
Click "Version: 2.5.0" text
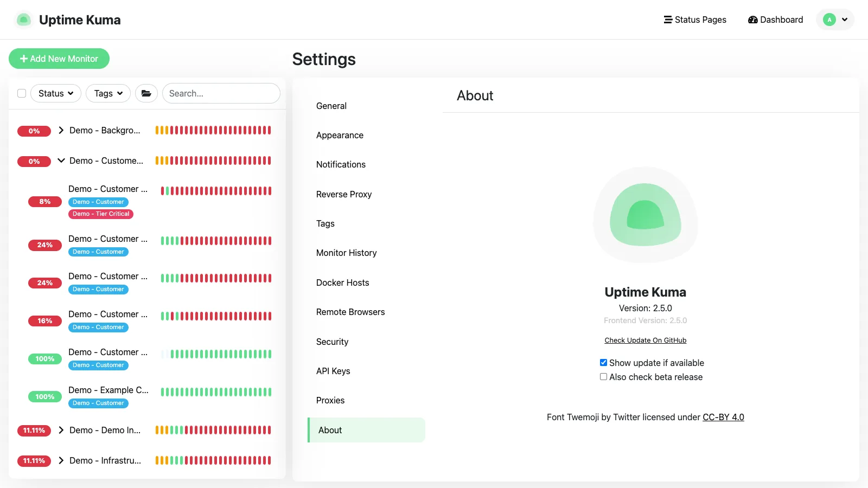pyautogui.click(x=646, y=308)
